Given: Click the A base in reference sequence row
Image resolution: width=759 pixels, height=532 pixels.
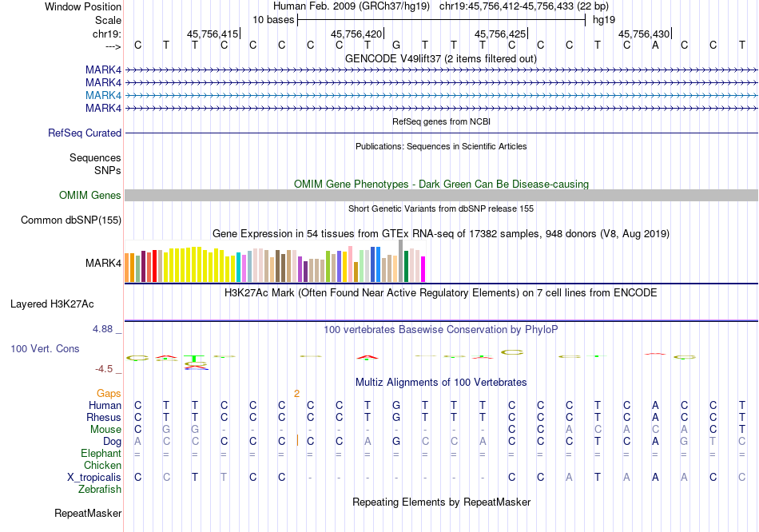Looking at the screenshot, I should pyautogui.click(x=655, y=45).
